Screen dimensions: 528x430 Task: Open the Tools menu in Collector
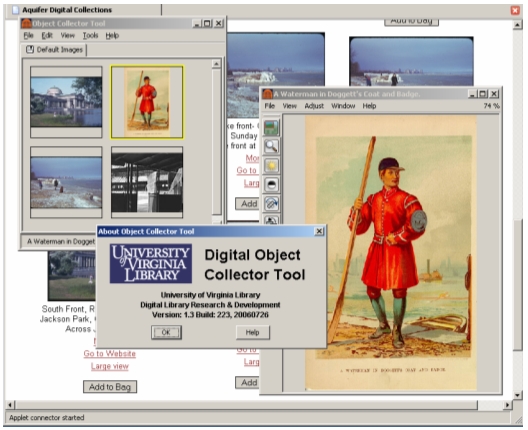(90, 35)
